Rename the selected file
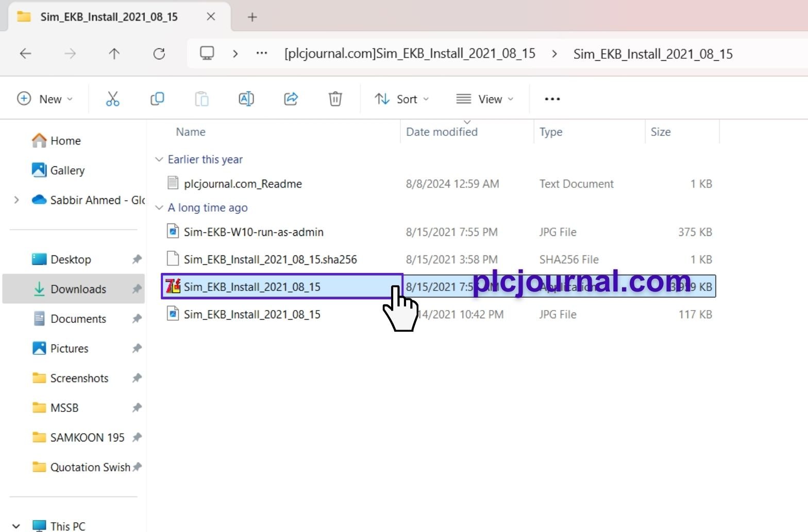The width and height of the screenshot is (808, 532). (246, 98)
